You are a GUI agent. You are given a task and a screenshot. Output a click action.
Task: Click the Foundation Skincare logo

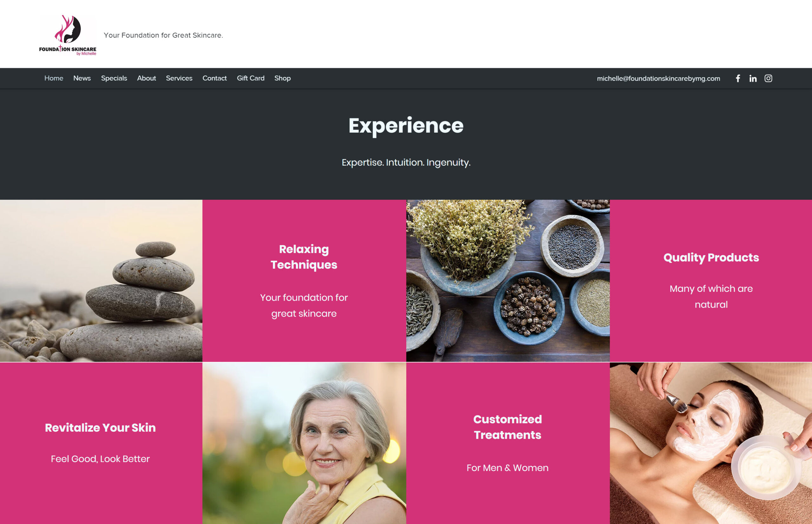68,35
